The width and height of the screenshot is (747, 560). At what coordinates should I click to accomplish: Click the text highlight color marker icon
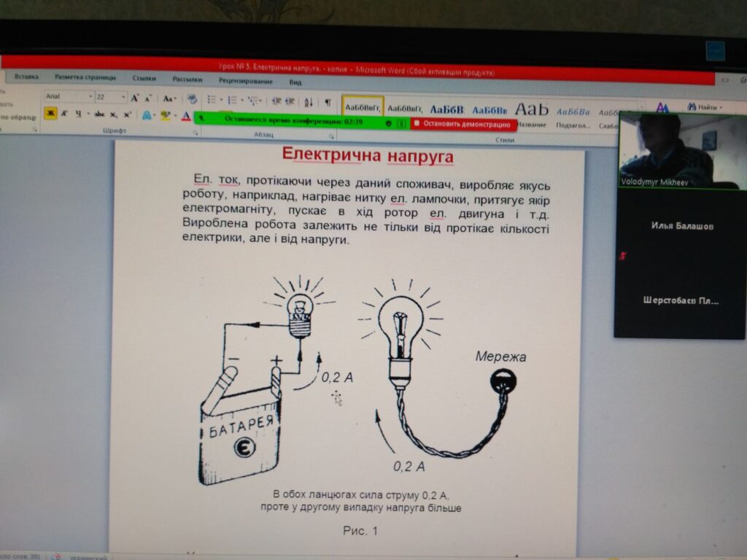tap(165, 116)
